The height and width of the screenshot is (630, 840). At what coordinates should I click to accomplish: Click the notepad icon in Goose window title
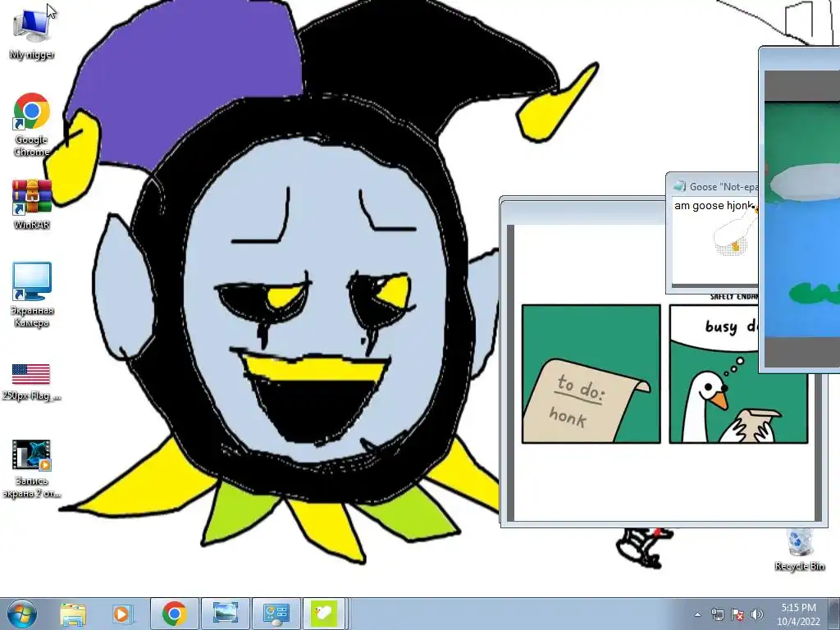[679, 186]
